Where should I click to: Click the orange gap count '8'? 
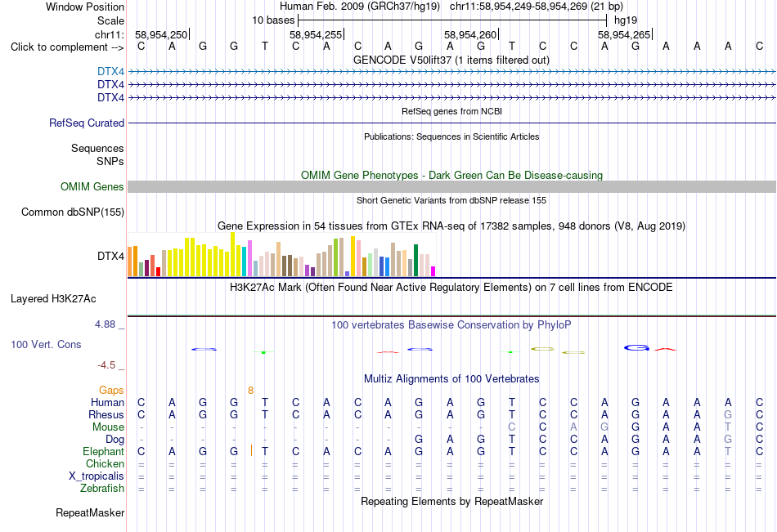click(x=251, y=391)
